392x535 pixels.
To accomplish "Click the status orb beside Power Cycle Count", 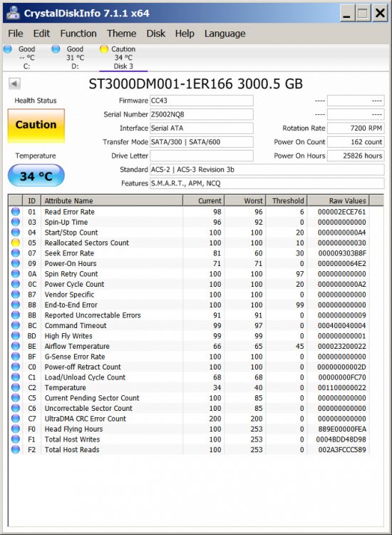I will point(16,284).
